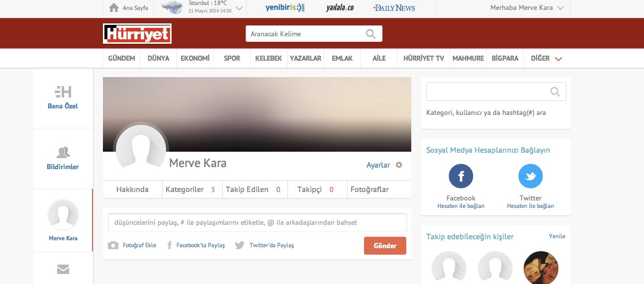Open second suggested person avatar
The width and height of the screenshot is (644, 284).
tap(495, 268)
